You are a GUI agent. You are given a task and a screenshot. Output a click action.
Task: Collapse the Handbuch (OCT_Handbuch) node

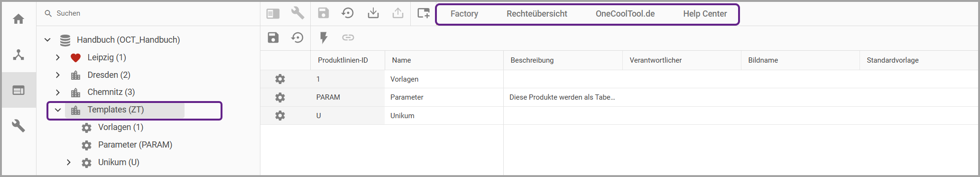[47, 40]
